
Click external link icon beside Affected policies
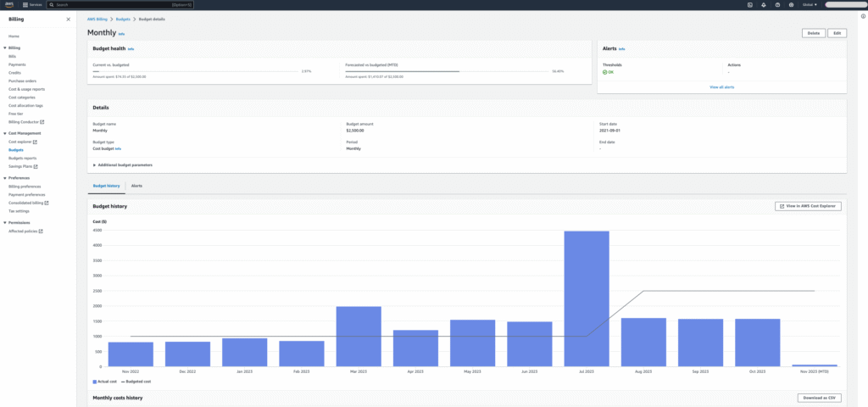pyautogui.click(x=41, y=231)
